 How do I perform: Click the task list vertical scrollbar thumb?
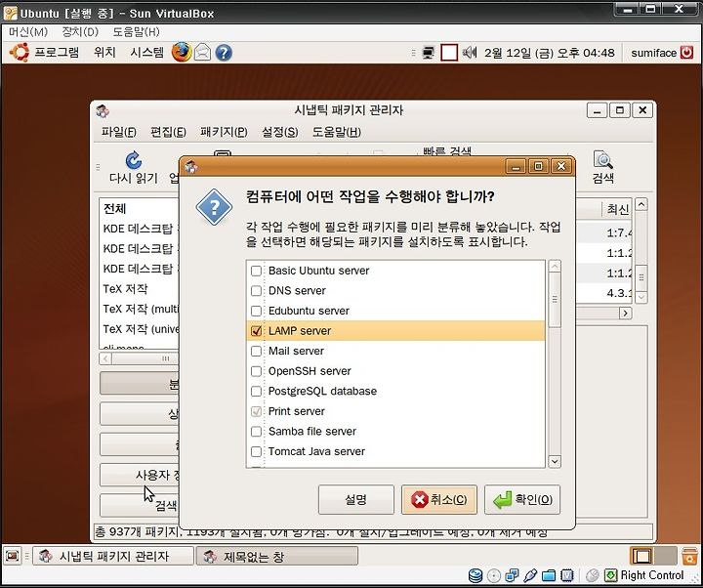(555, 300)
